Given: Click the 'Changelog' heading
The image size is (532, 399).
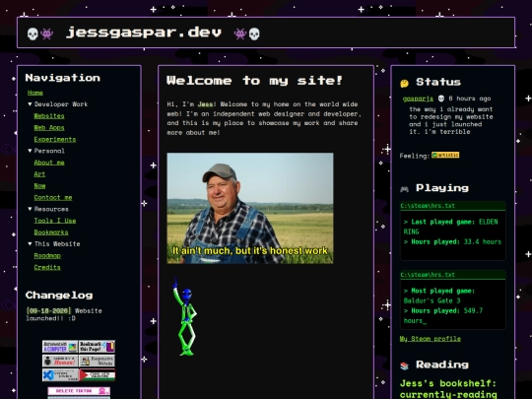Looking at the screenshot, I should (x=59, y=296).
